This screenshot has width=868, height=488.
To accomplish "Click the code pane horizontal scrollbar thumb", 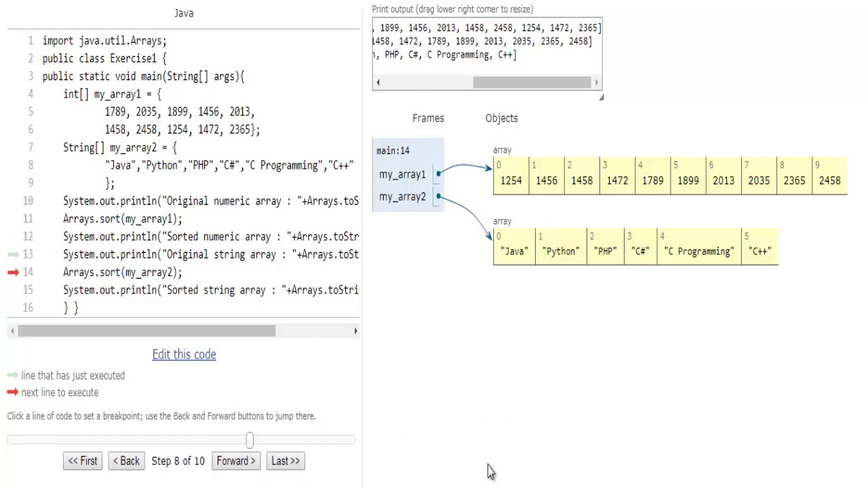I will pos(146,331).
